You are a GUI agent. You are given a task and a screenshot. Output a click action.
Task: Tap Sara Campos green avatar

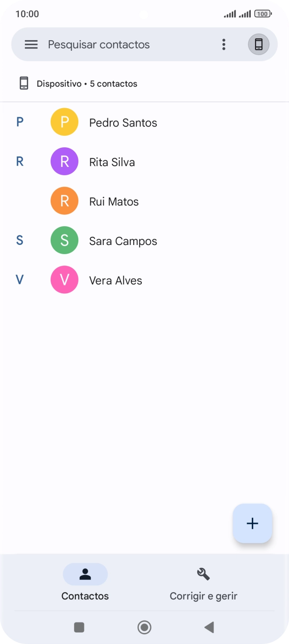coord(64,241)
